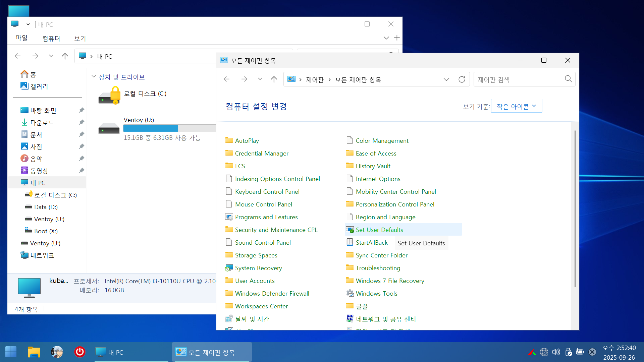Open StartAllBack control panel icon
The image size is (644, 362).
click(350, 242)
